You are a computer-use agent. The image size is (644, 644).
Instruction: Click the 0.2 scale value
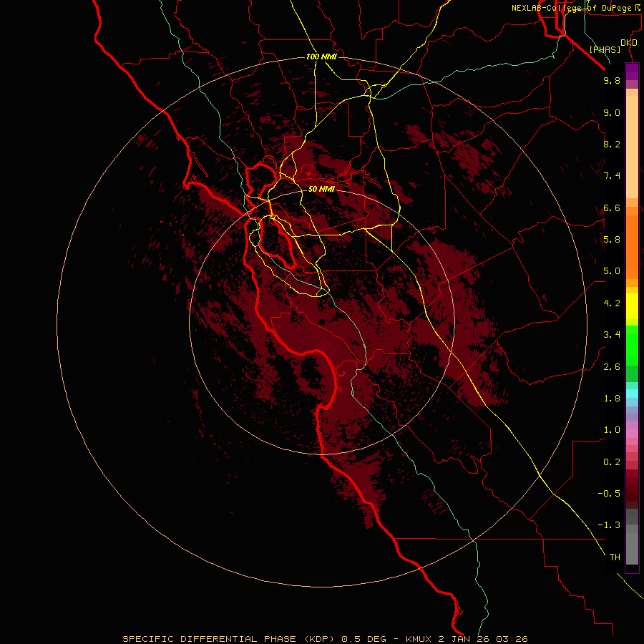coord(612,462)
